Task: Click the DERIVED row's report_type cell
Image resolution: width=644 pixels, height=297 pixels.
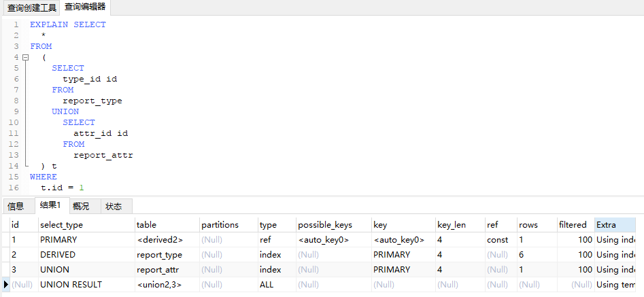Action: (x=159, y=255)
